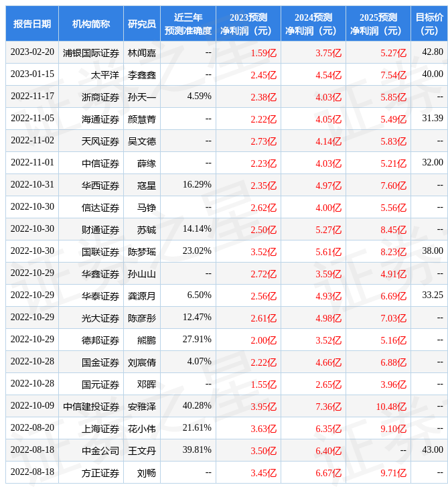Click the 2025预测净利润 column header
Viewport: 448px width, 489px height.
(378, 23)
